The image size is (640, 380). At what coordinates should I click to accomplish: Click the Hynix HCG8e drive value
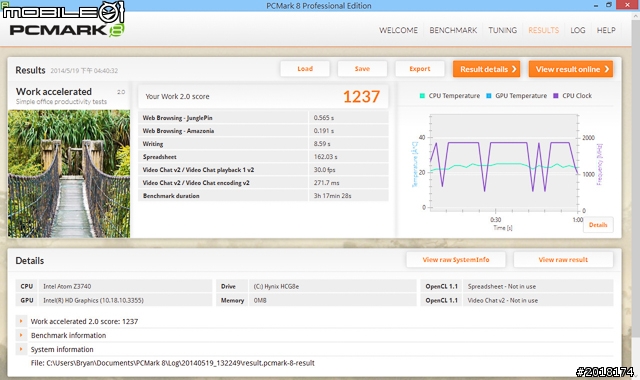coord(276,287)
